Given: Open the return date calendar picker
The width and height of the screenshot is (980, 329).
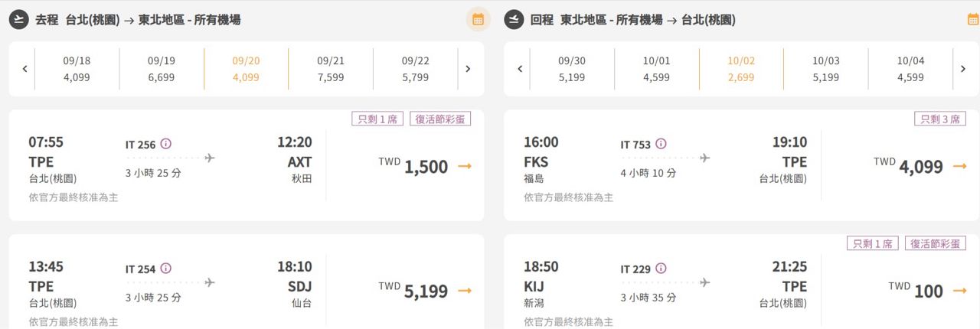Looking at the screenshot, I should [972, 20].
